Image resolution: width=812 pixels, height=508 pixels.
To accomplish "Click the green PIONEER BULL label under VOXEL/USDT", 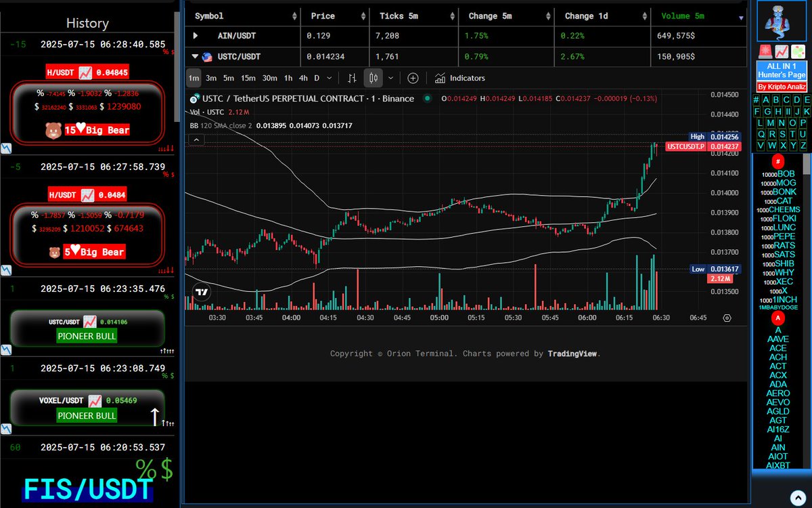I will (x=87, y=415).
